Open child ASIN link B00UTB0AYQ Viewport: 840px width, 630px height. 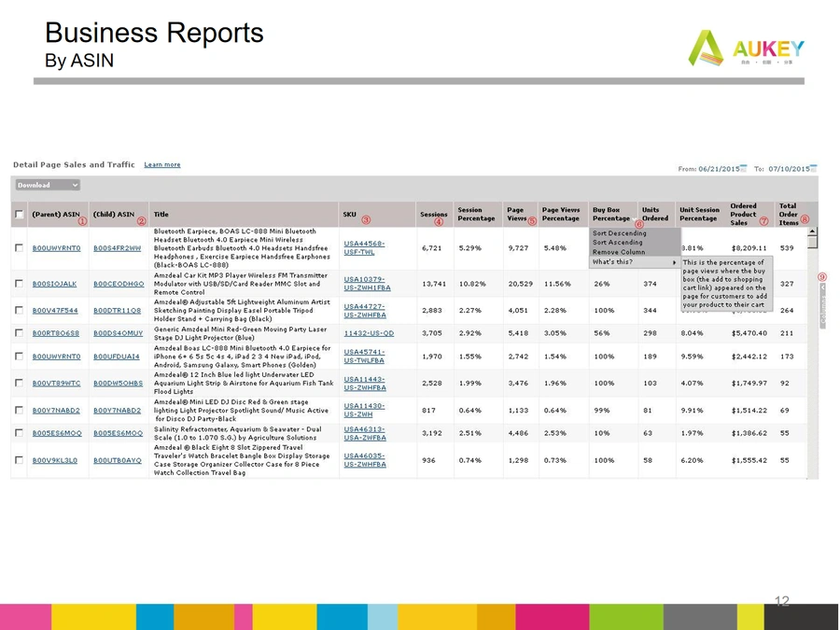point(118,460)
